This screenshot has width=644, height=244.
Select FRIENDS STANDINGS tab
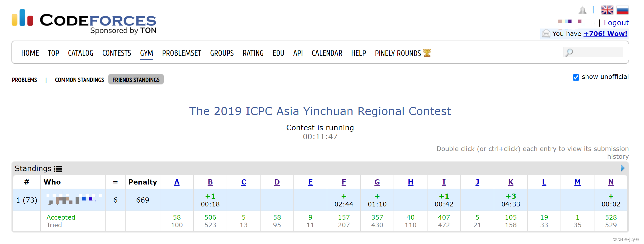(x=136, y=80)
